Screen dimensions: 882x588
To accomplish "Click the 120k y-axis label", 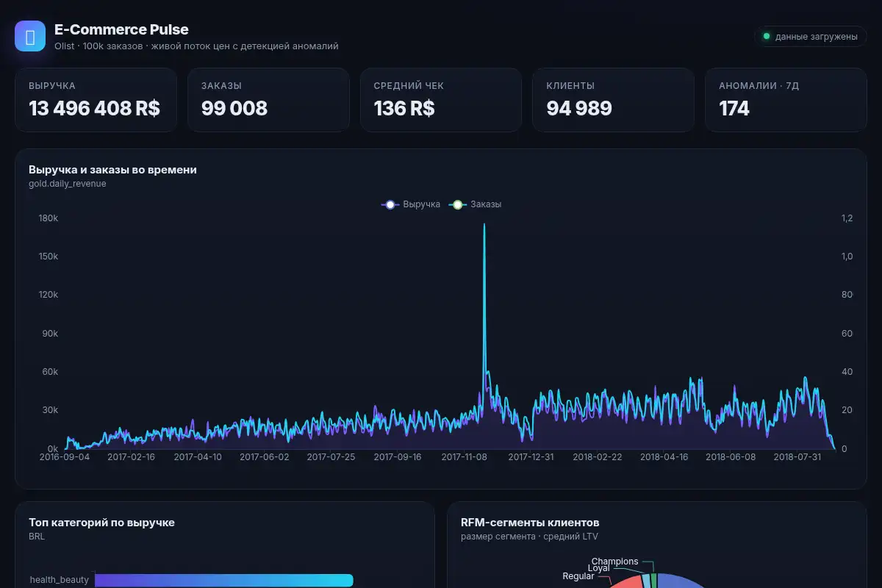I will [x=49, y=295].
